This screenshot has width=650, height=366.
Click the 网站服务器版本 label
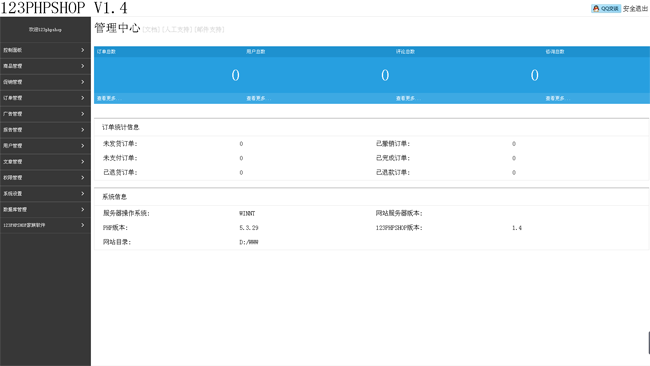tap(399, 213)
